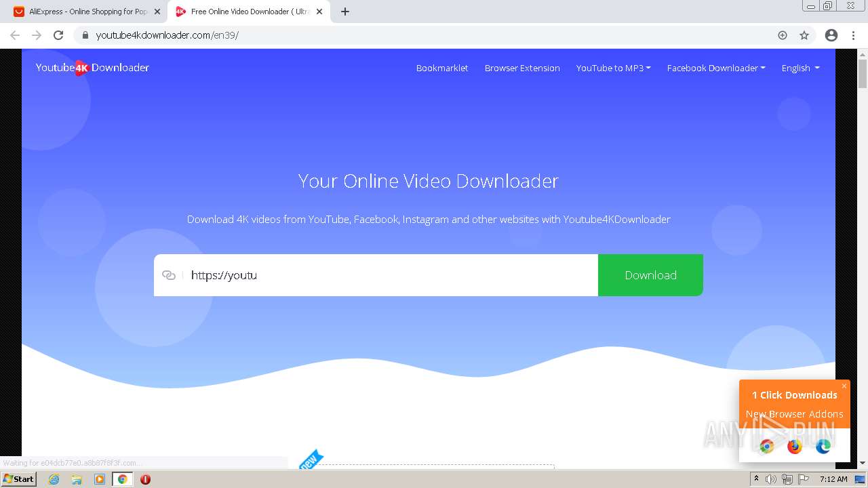Go back to the previous page

point(15,35)
